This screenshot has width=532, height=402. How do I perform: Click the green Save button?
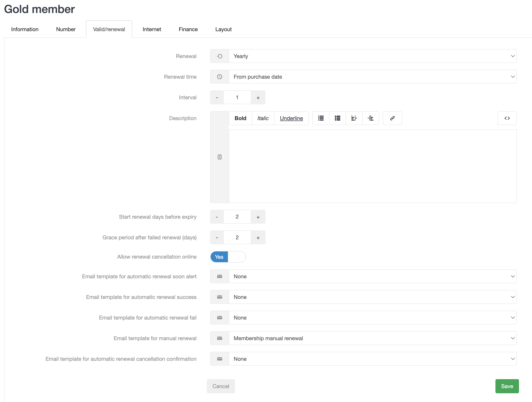(507, 386)
